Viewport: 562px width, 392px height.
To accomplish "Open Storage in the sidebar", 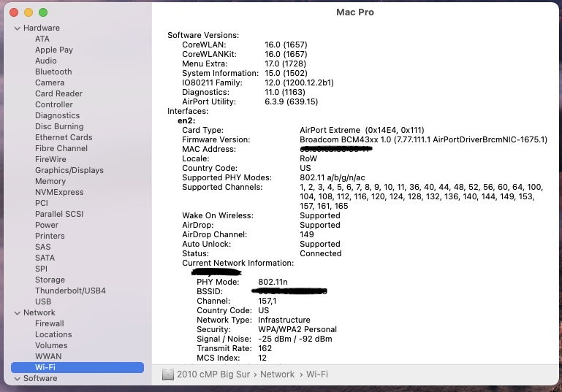I will pyautogui.click(x=50, y=280).
